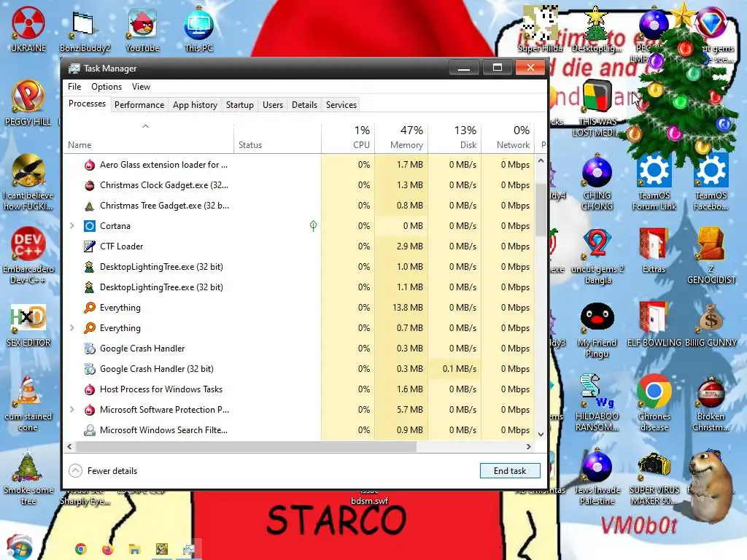
Task: Select the Extras desktop icon
Action: (x=654, y=251)
